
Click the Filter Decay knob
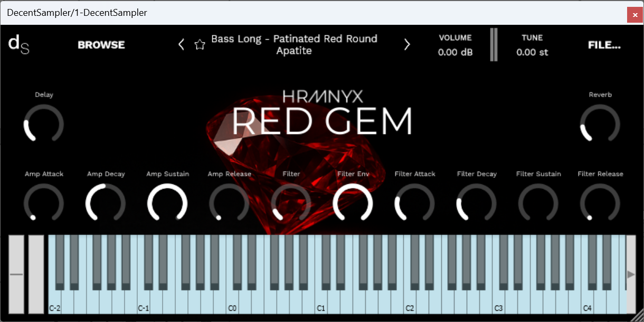[476, 204]
